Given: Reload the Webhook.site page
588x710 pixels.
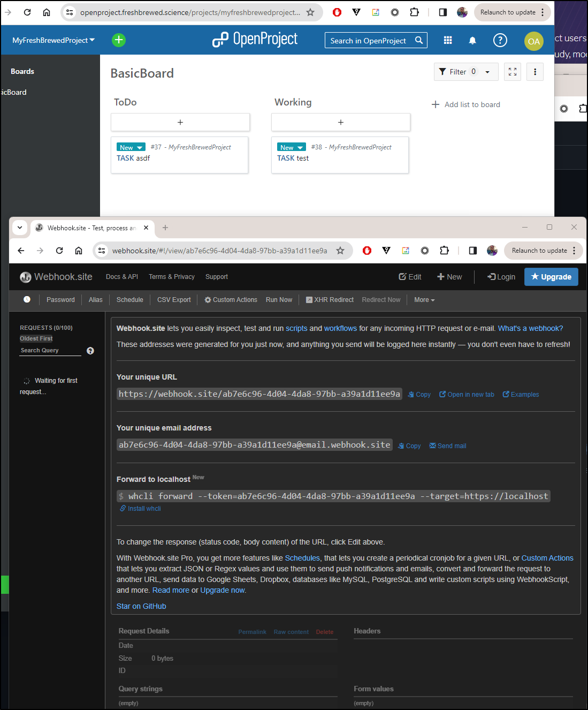Looking at the screenshot, I should (59, 251).
